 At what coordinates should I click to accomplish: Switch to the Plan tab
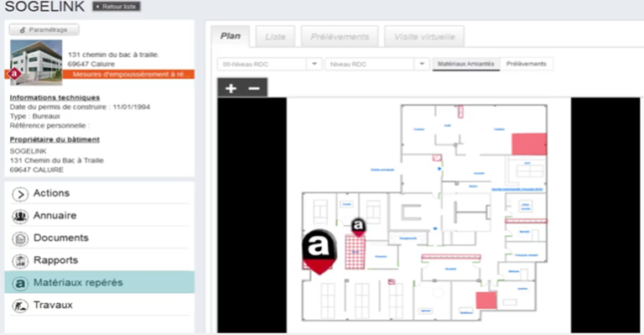(x=231, y=36)
